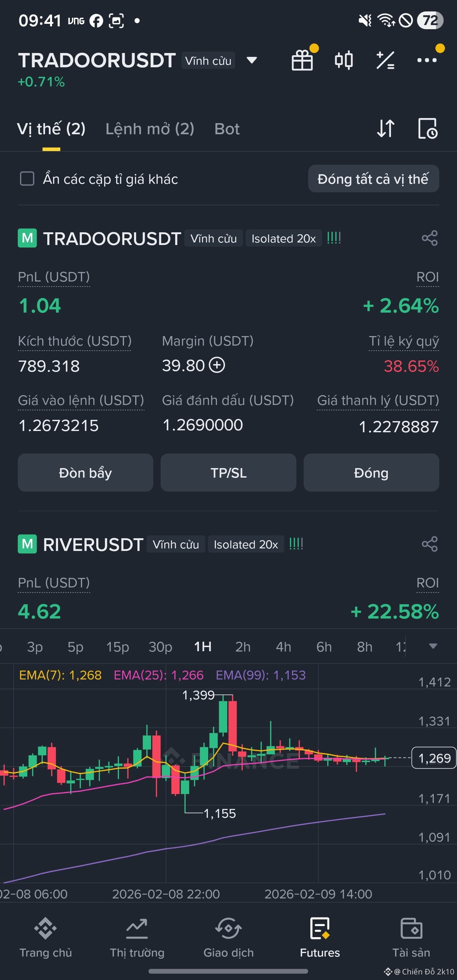Share the RIVERUSDT position
Viewport: 457px width, 980px height.
[430, 544]
